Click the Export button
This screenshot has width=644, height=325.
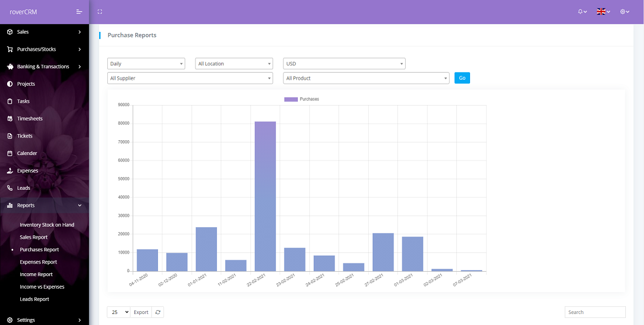pyautogui.click(x=141, y=312)
